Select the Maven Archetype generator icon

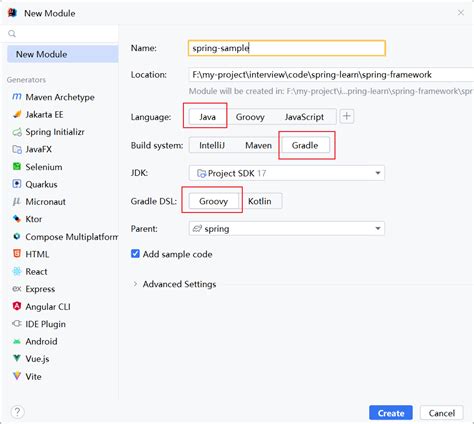click(x=17, y=97)
